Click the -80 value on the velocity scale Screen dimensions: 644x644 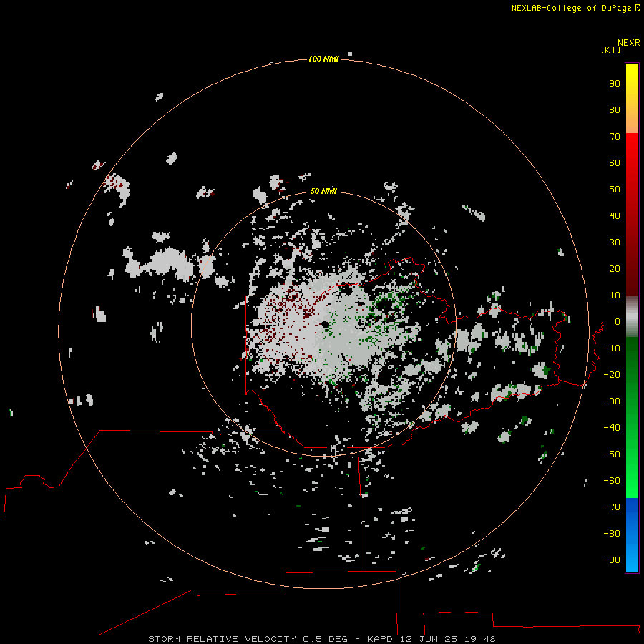[612, 534]
